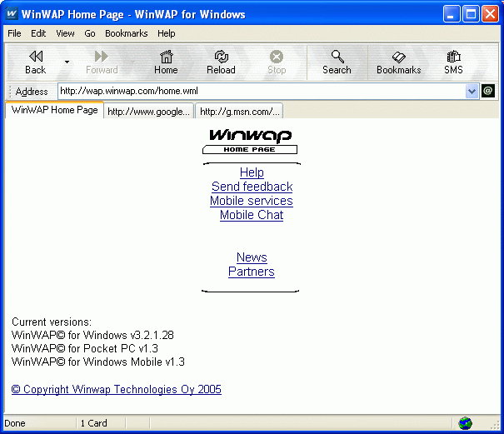Screen dimensions: 504x434
Task: Click the green Go button beside address bar
Action: [488, 91]
